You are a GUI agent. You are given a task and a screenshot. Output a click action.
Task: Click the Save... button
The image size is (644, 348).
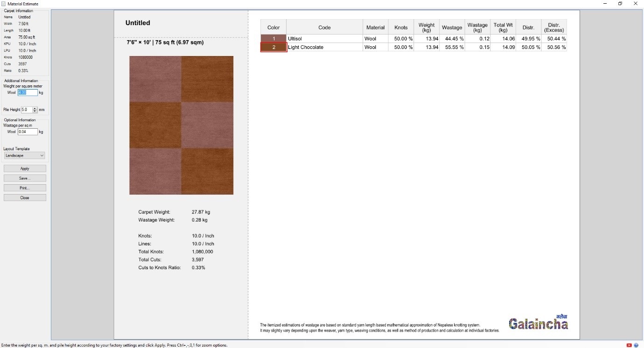[25, 178]
